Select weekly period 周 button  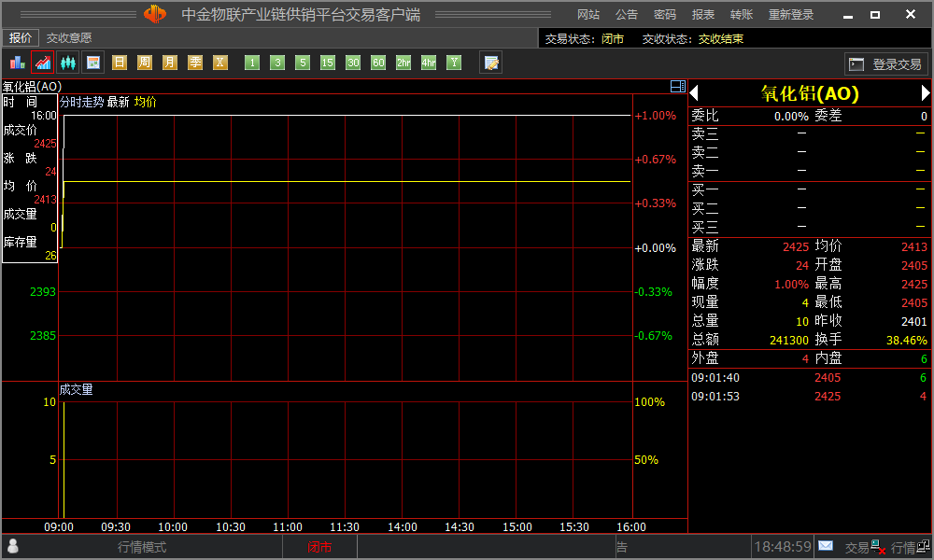(x=145, y=63)
